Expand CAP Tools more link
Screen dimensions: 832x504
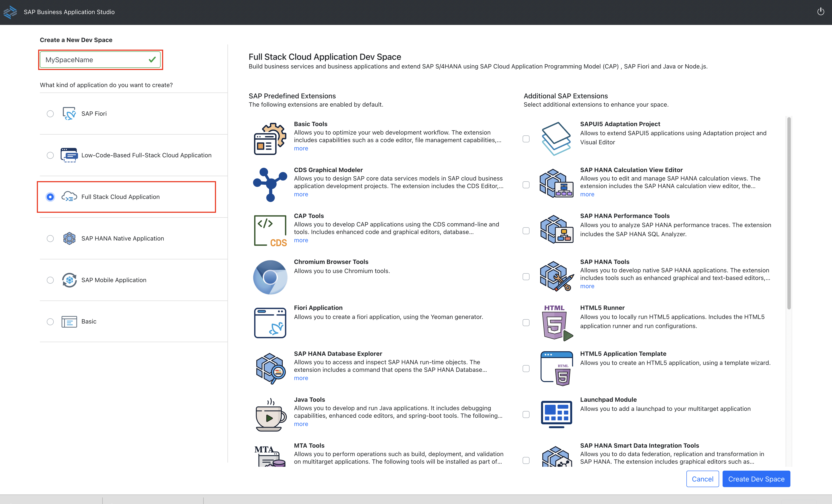click(301, 240)
